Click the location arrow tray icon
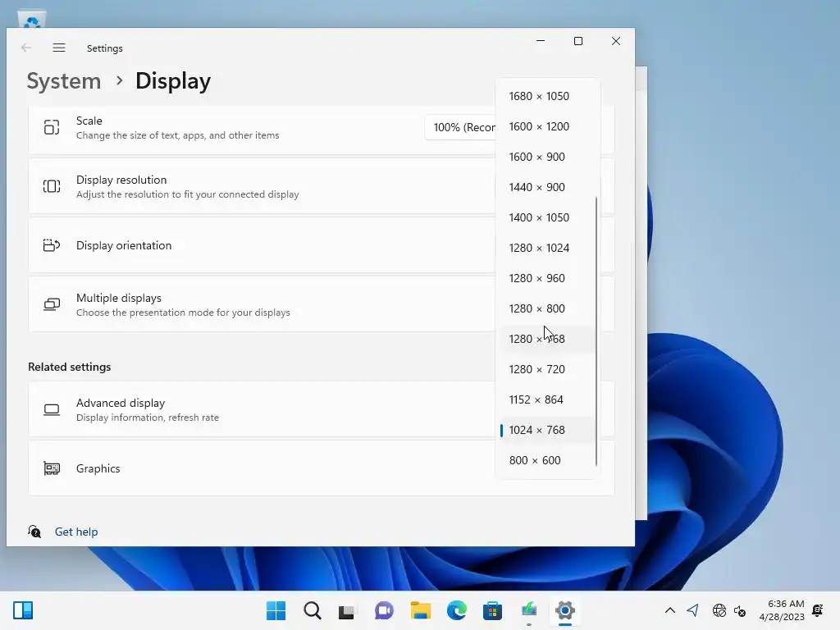Image resolution: width=840 pixels, height=630 pixels. (x=692, y=610)
